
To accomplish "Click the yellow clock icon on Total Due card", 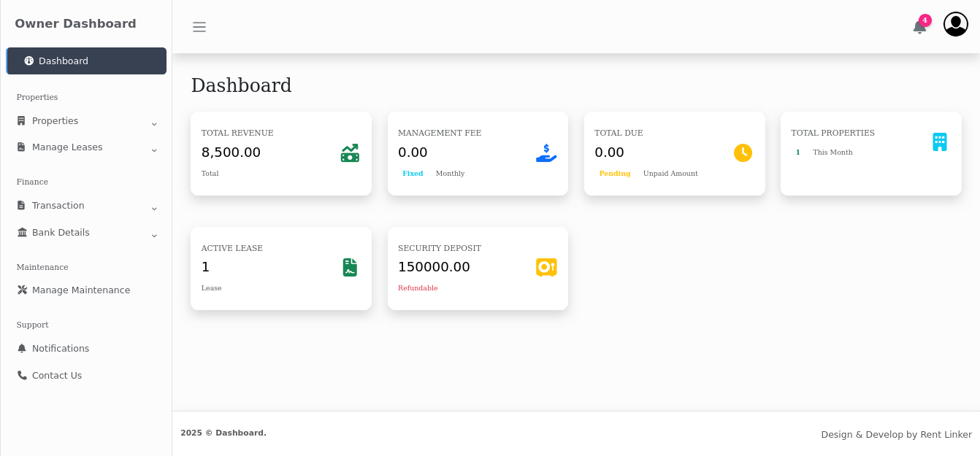I will click(743, 153).
